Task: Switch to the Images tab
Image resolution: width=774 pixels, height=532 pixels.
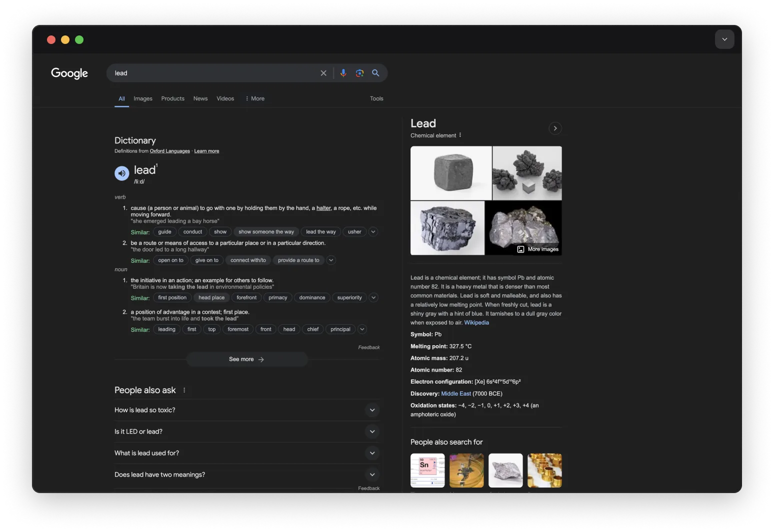Action: pos(142,98)
